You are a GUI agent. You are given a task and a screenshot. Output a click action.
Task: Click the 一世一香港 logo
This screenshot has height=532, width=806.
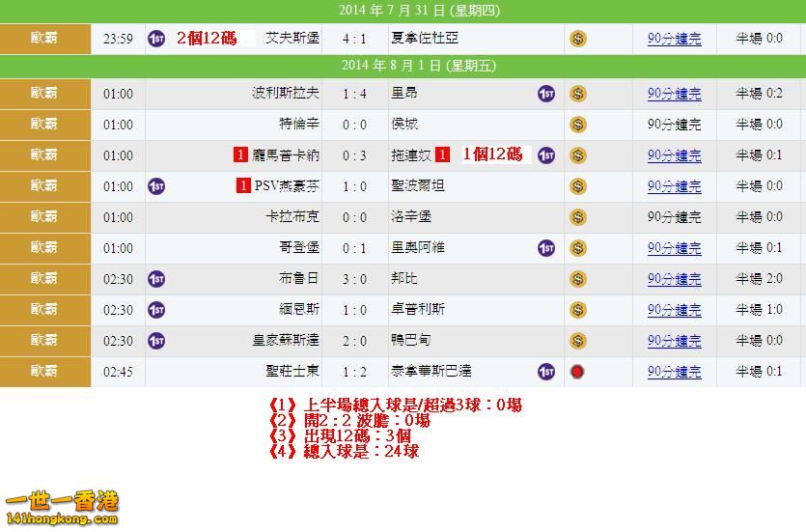pos(62,509)
